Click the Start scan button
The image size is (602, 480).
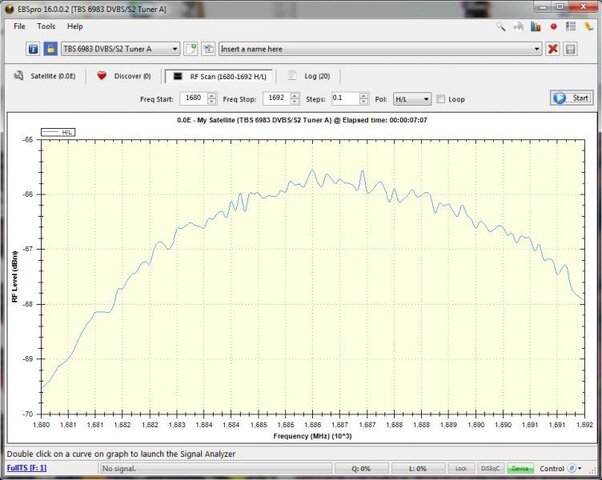point(572,98)
